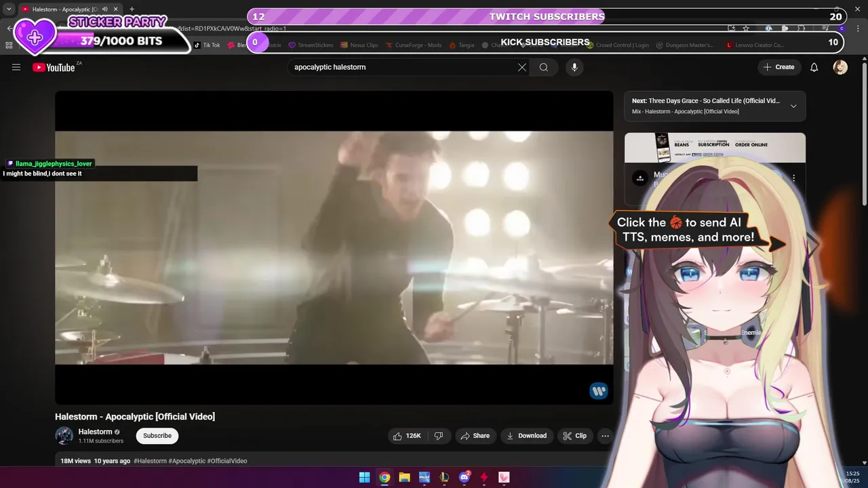
Task: Open Chrome tab search dropdown arrow
Action: [9, 9]
